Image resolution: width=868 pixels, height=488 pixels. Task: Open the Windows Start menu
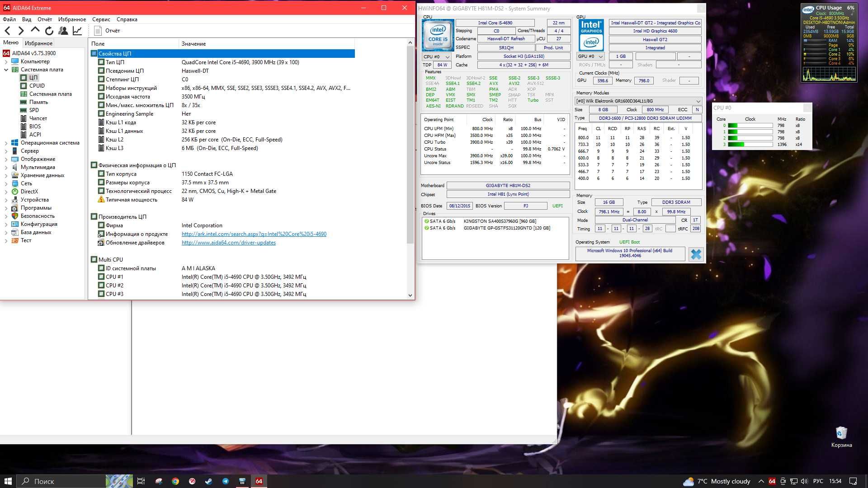click(8, 481)
